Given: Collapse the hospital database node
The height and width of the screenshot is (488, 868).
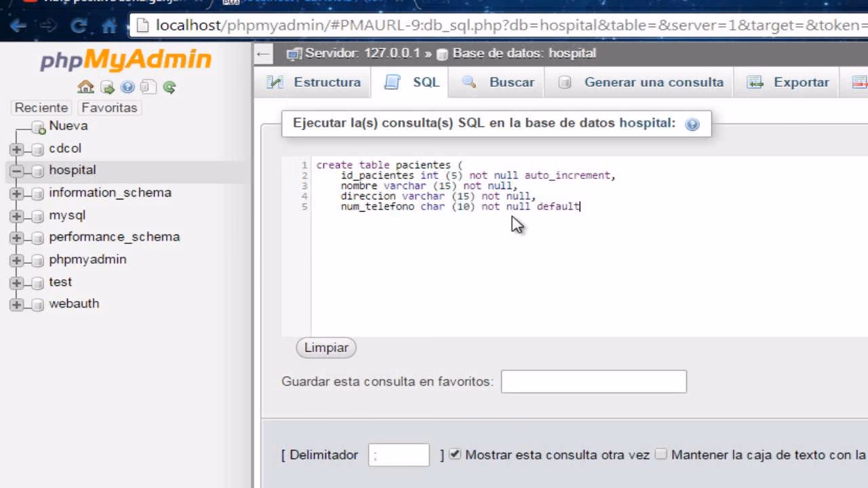Looking at the screenshot, I should (x=17, y=171).
